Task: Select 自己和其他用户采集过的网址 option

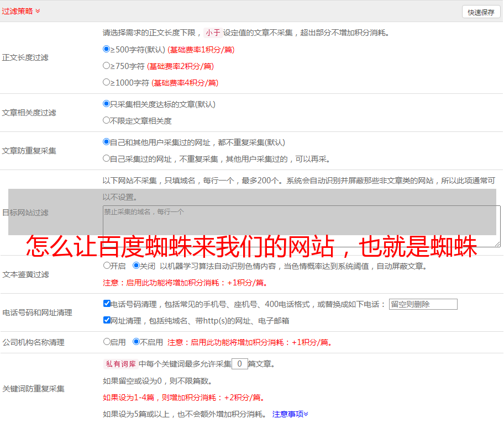Action: coord(106,142)
